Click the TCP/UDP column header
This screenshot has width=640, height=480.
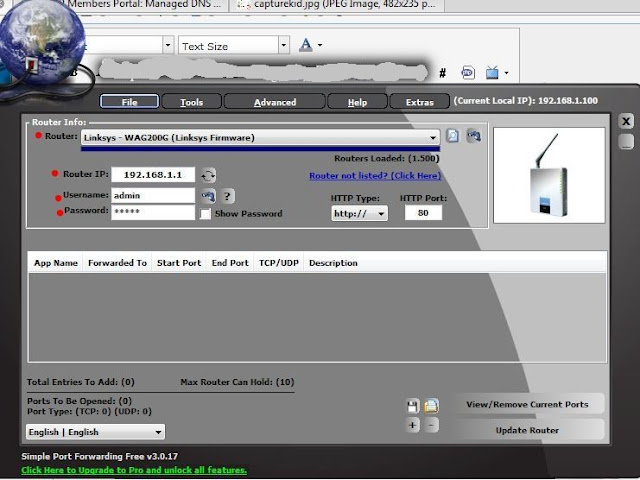(279, 263)
